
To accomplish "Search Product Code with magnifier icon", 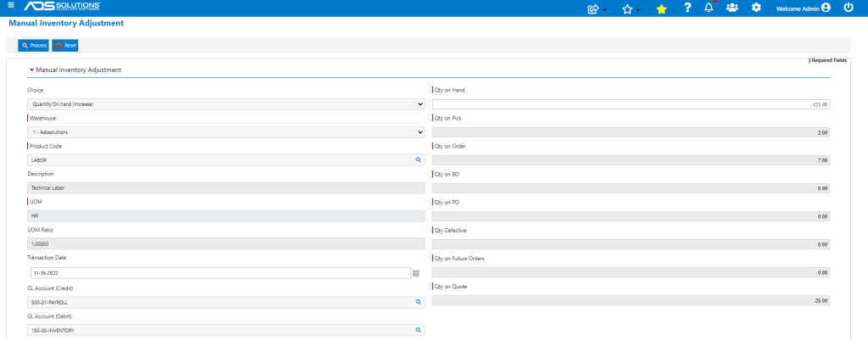I will [x=419, y=159].
